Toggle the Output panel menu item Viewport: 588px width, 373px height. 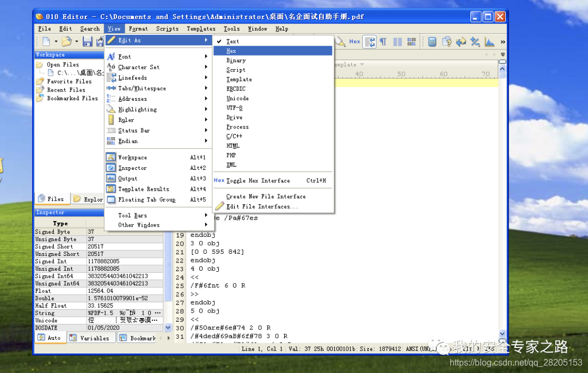(157, 179)
